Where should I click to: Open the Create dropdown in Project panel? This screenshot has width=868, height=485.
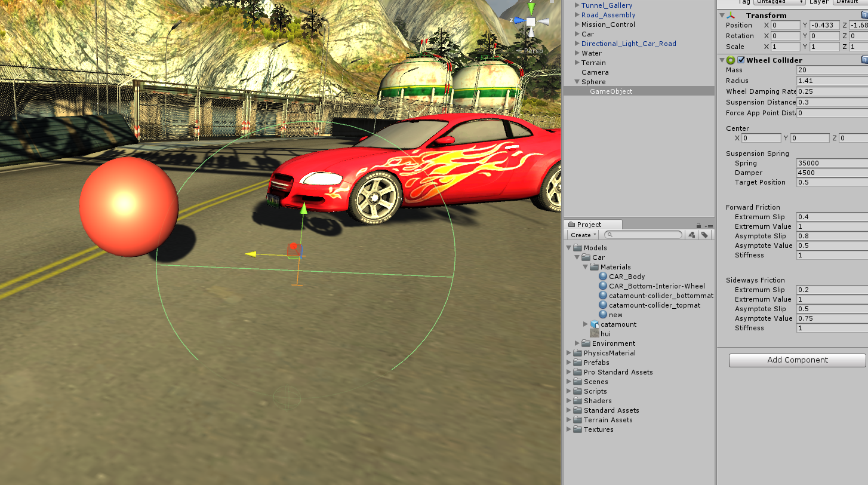click(584, 235)
